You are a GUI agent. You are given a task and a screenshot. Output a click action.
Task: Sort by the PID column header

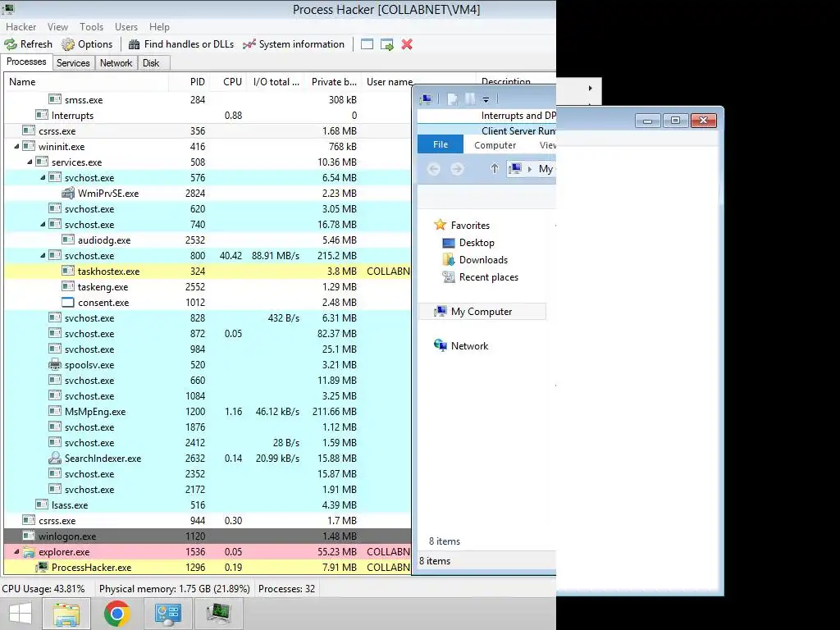tap(189, 82)
